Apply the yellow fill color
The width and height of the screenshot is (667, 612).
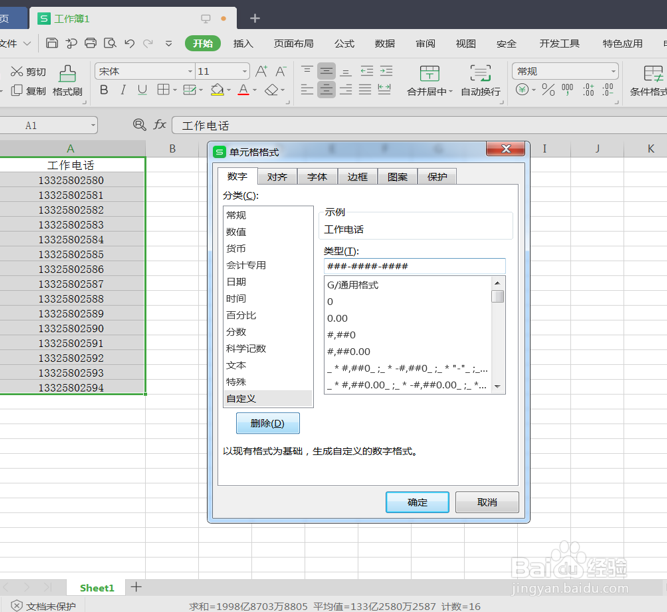pos(217,90)
